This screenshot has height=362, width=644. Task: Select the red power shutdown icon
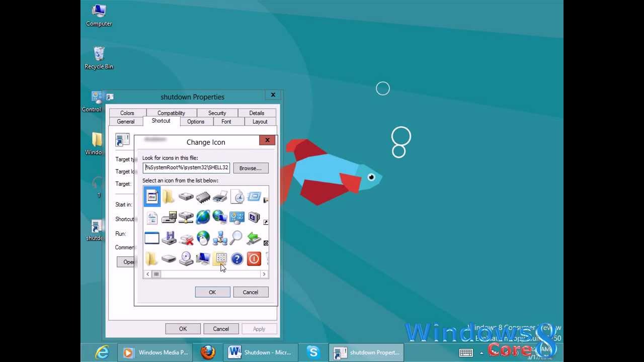254,259
